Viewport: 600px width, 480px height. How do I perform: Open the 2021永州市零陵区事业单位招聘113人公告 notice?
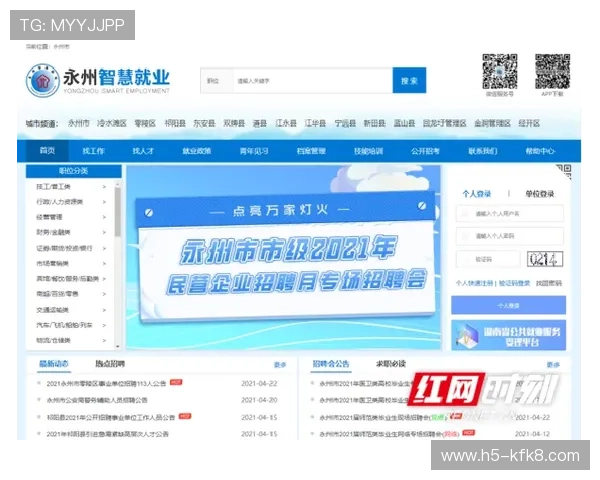click(x=106, y=383)
